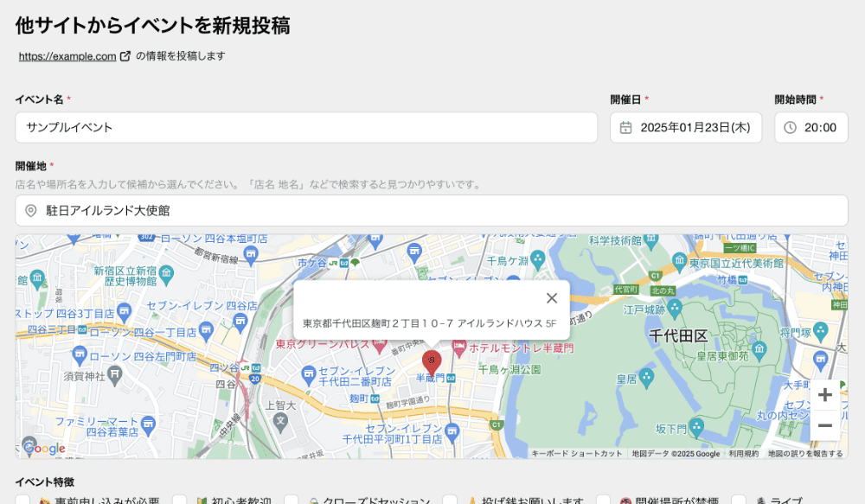Click the clock icon in the 開始時間 field
The height and width of the screenshot is (504, 865).
click(787, 127)
